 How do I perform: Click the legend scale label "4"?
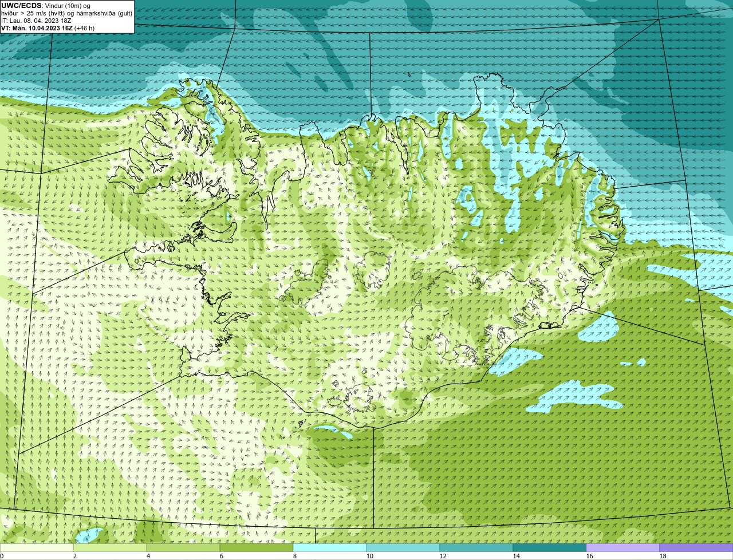pyautogui.click(x=148, y=556)
